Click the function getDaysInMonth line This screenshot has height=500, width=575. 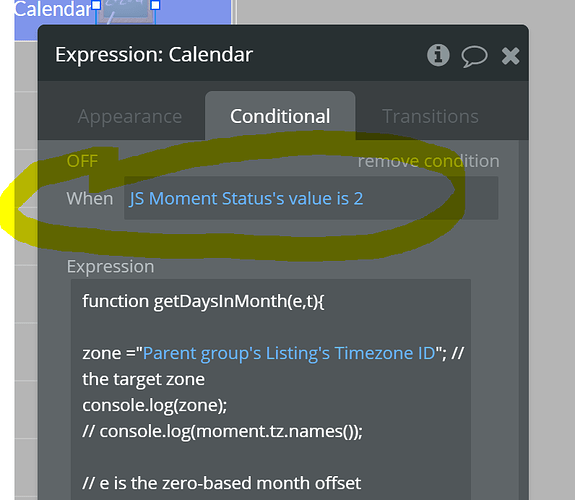coord(203,301)
